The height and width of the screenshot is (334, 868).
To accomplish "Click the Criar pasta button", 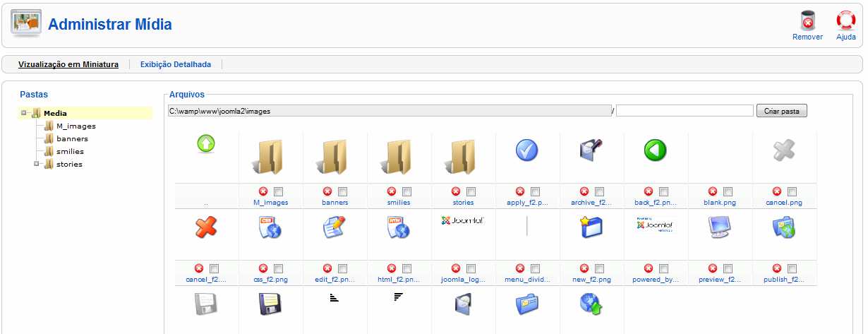I will [x=782, y=111].
